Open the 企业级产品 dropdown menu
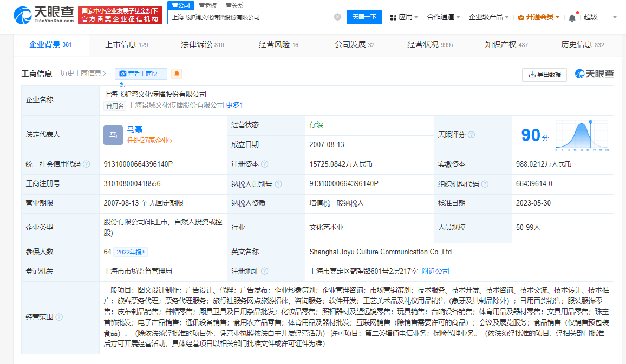This screenshot has height=364, width=626. click(488, 17)
